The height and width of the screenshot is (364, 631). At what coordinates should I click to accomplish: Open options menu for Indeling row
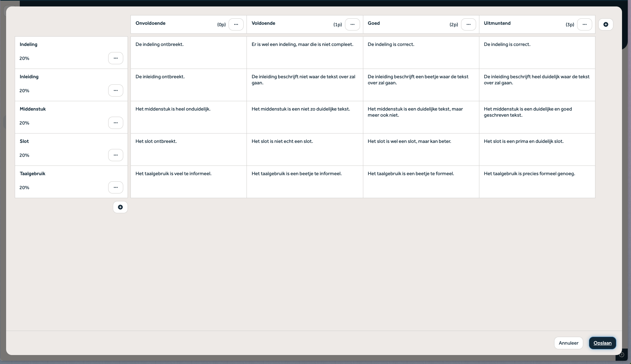[x=116, y=58]
